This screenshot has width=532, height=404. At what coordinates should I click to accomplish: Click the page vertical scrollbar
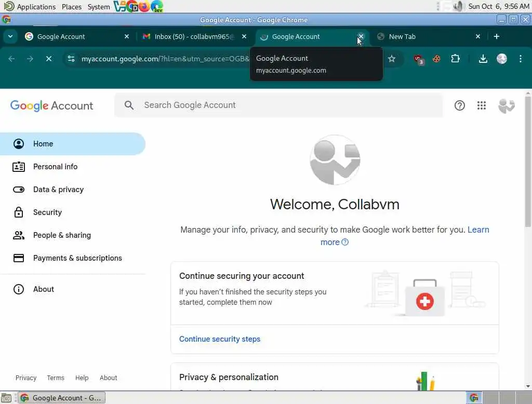click(x=528, y=161)
